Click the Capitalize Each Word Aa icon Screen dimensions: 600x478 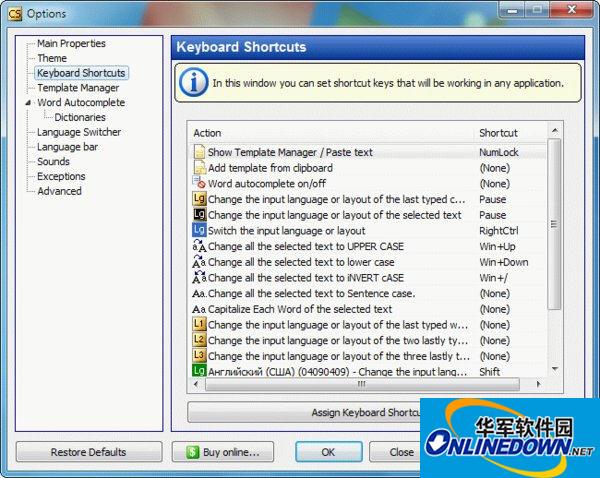[x=199, y=309]
